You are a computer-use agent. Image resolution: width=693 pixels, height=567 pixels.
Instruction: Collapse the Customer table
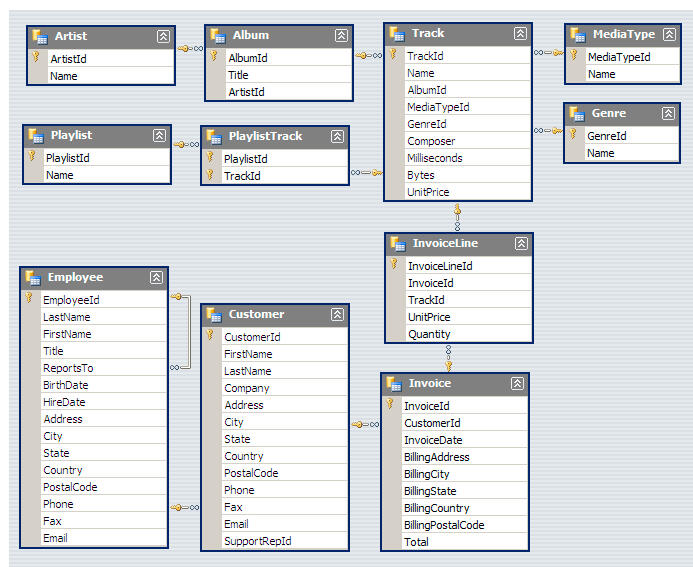click(x=337, y=315)
